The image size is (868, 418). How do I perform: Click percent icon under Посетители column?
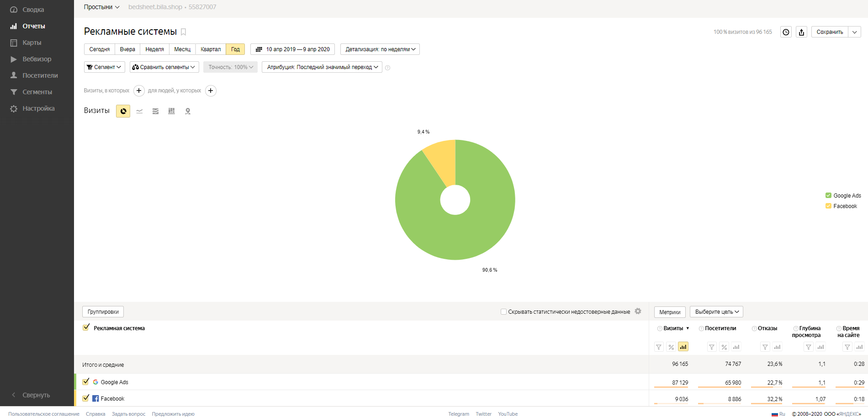pos(724,347)
